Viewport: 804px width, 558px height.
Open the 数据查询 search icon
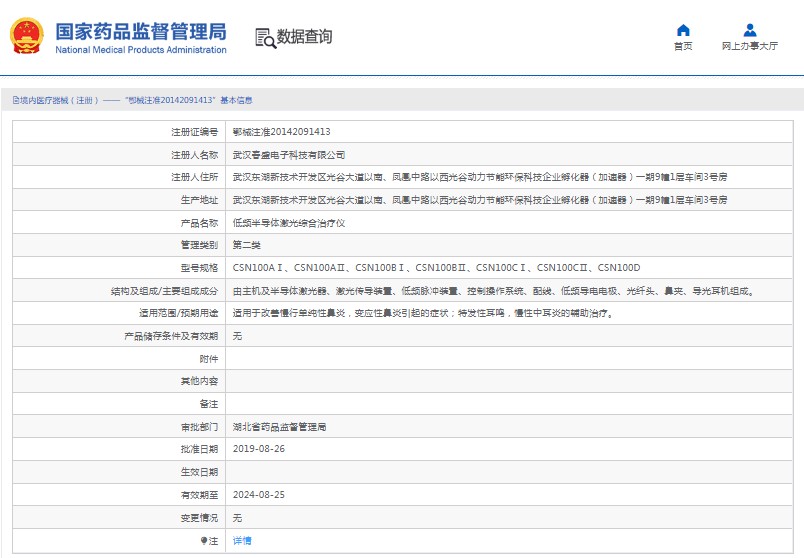(x=266, y=38)
